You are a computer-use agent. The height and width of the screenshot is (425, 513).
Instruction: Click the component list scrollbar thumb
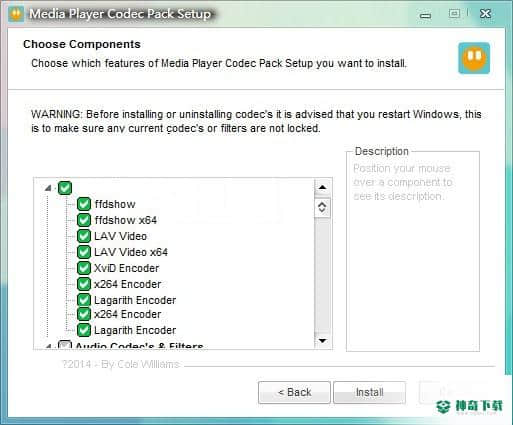tap(322, 207)
